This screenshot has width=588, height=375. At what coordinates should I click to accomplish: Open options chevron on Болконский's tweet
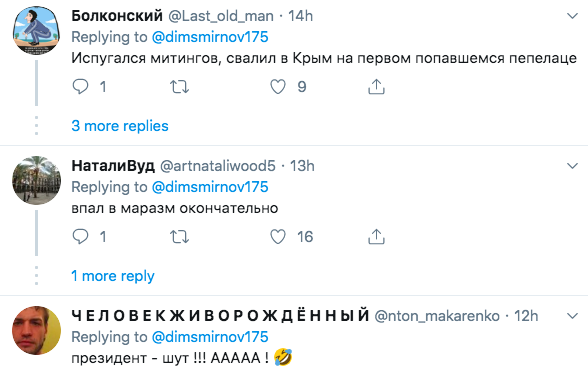tap(572, 16)
